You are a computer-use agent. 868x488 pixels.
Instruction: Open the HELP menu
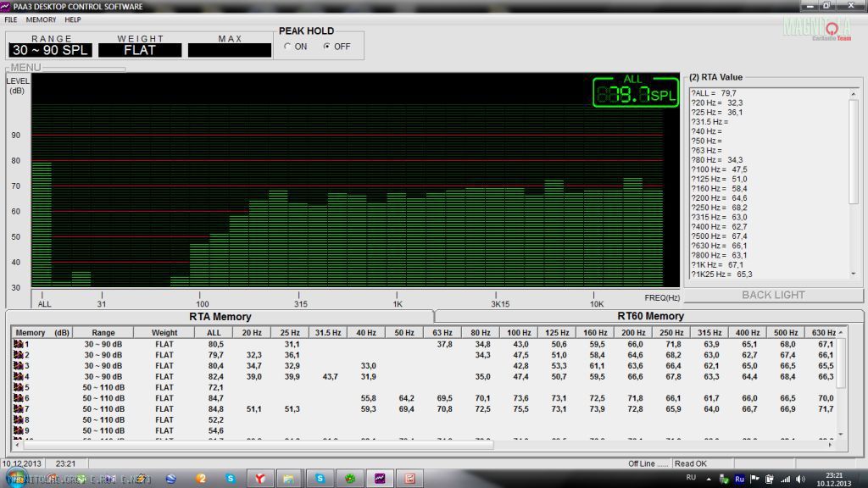point(73,19)
